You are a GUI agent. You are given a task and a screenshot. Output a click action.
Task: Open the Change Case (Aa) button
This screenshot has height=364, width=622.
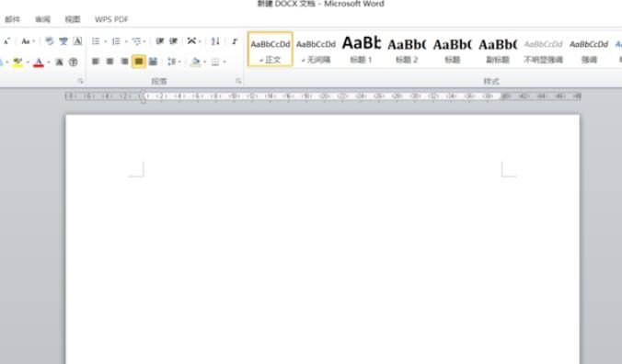pos(26,41)
